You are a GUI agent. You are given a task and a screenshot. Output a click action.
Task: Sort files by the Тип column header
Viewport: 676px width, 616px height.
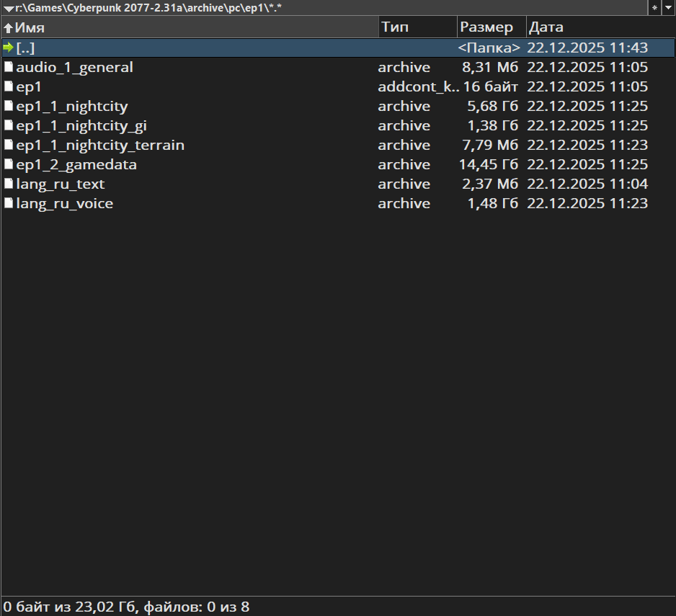(x=395, y=27)
